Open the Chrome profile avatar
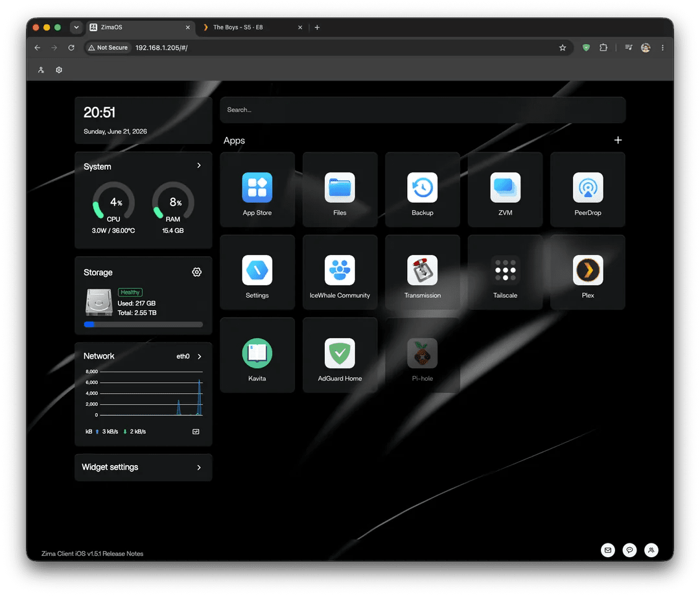 [x=646, y=48]
